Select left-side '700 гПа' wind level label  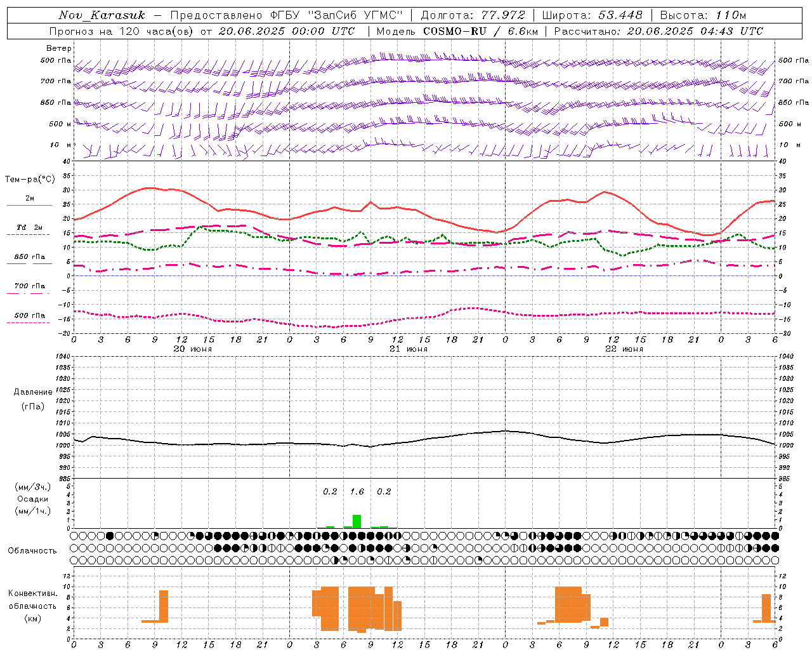tap(56, 81)
